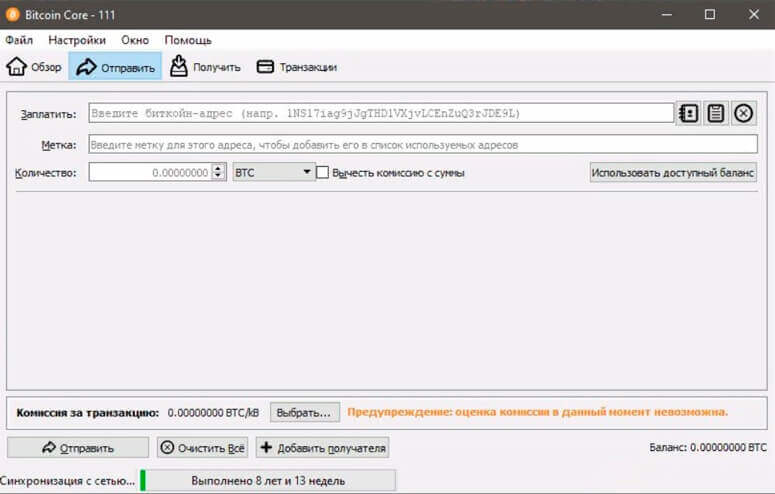Click the Очистить Всё button
This screenshot has width=775, height=494.
point(203,448)
